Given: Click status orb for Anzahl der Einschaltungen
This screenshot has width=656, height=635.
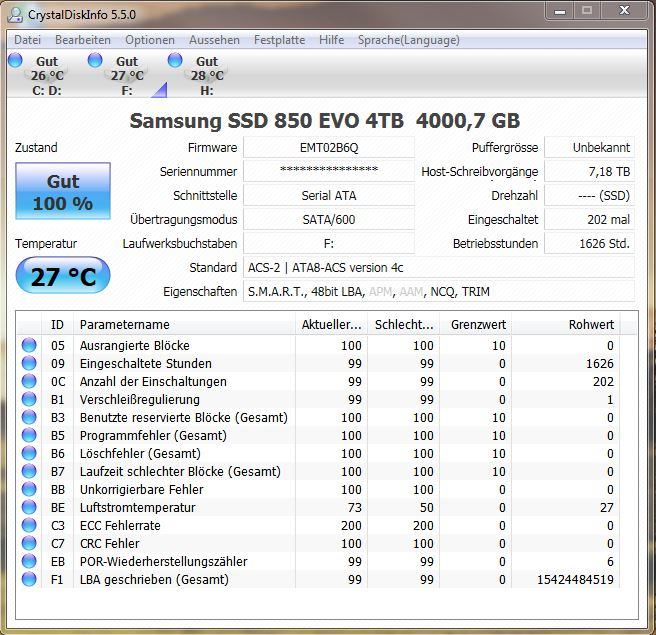Looking at the screenshot, I should tap(29, 381).
